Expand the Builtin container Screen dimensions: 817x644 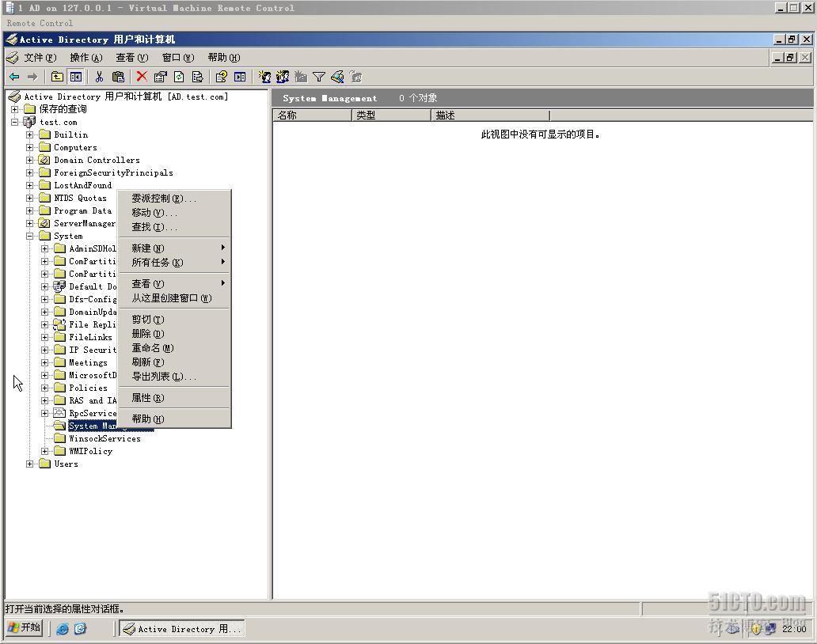[x=30, y=134]
